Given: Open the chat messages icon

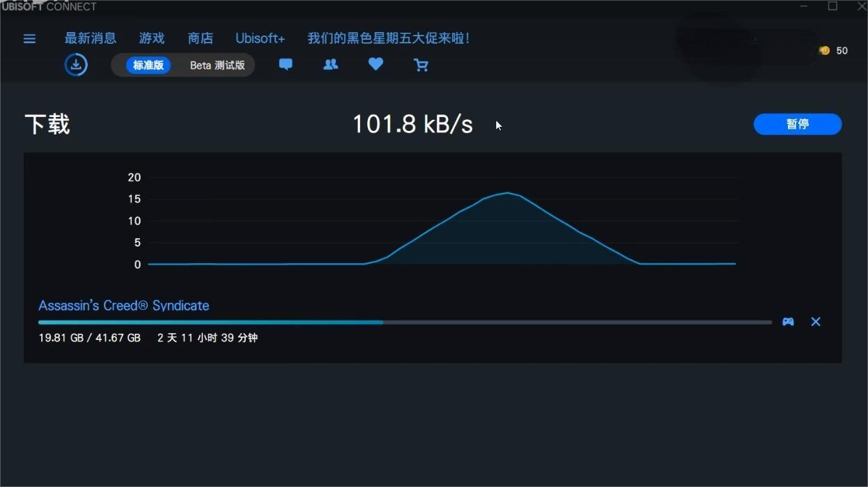Looking at the screenshot, I should [x=286, y=64].
